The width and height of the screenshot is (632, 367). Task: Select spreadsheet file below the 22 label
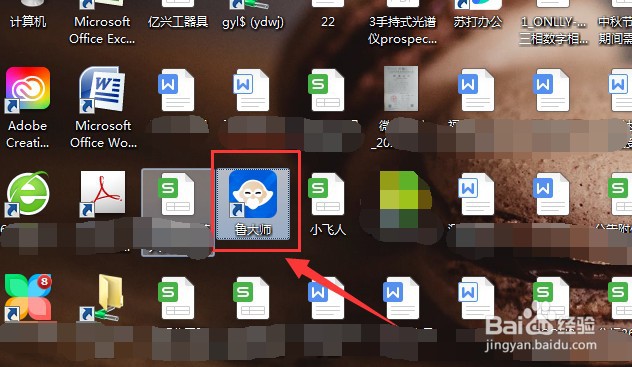click(x=327, y=90)
